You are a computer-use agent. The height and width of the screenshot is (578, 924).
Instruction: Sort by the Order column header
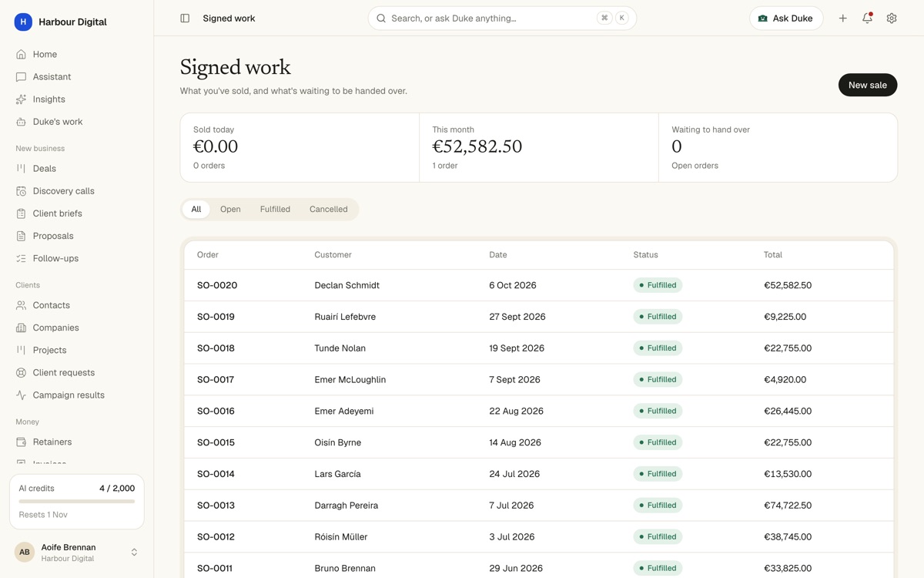[208, 255]
